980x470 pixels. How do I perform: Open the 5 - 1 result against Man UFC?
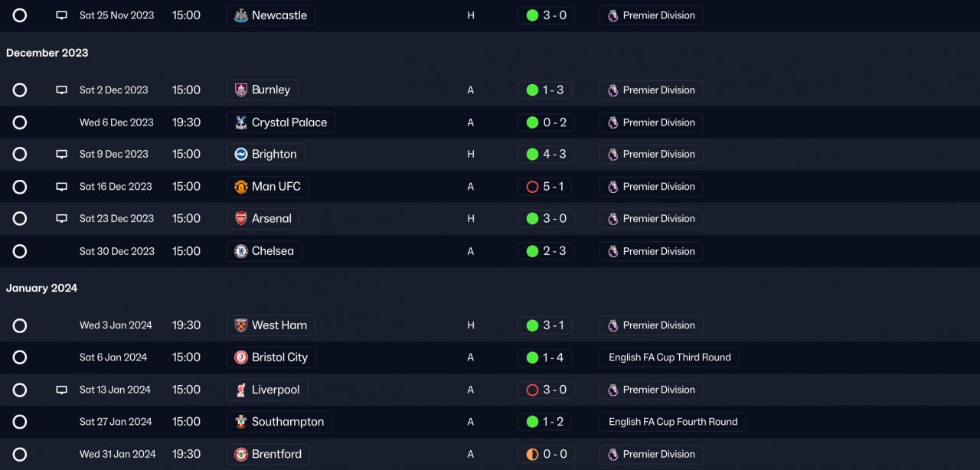click(554, 187)
